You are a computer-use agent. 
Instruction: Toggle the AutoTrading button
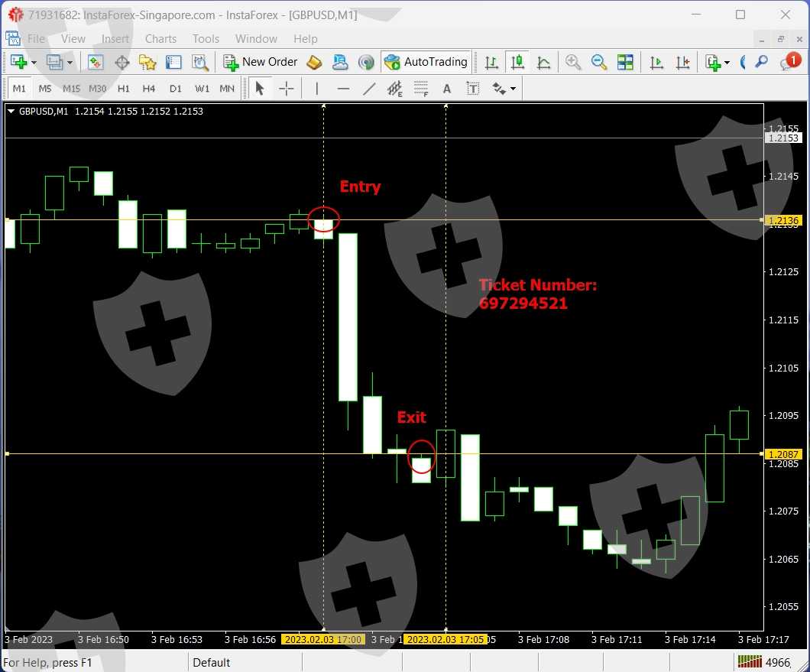coord(426,62)
